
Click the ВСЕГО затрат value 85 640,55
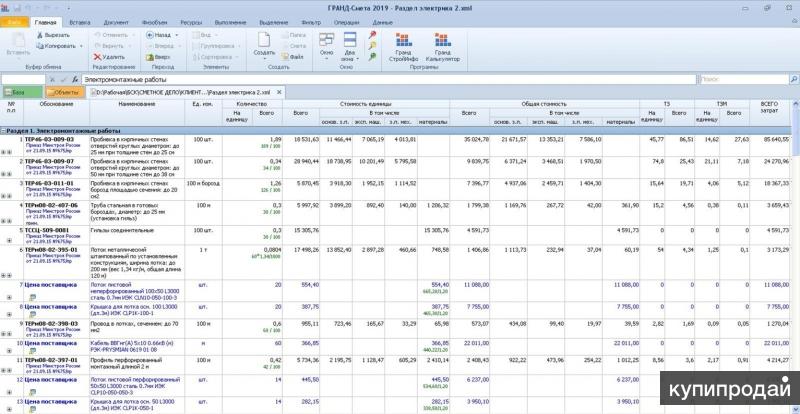coord(776,139)
